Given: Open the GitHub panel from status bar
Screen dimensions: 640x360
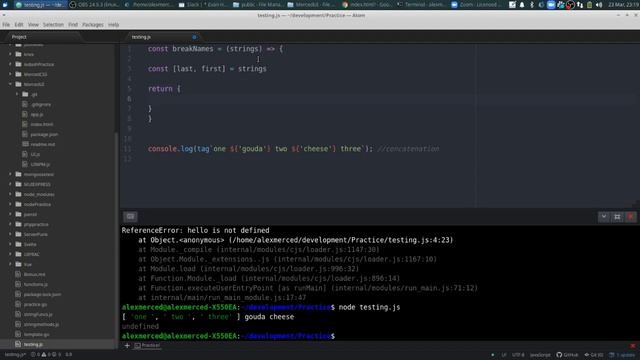Looking at the screenshot, I should (x=567, y=355).
